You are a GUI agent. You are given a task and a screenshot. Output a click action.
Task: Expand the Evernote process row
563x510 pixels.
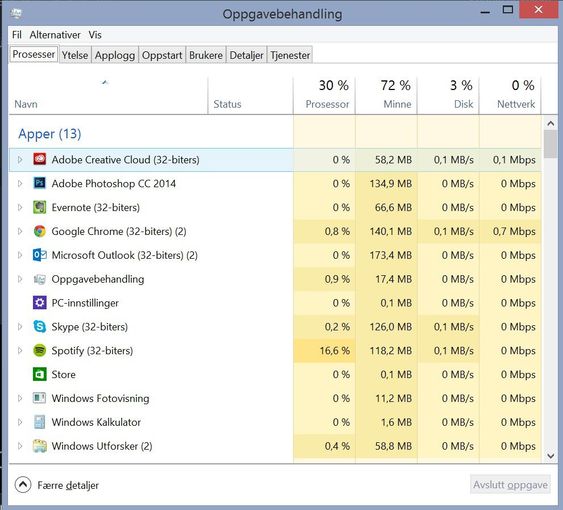click(20, 207)
